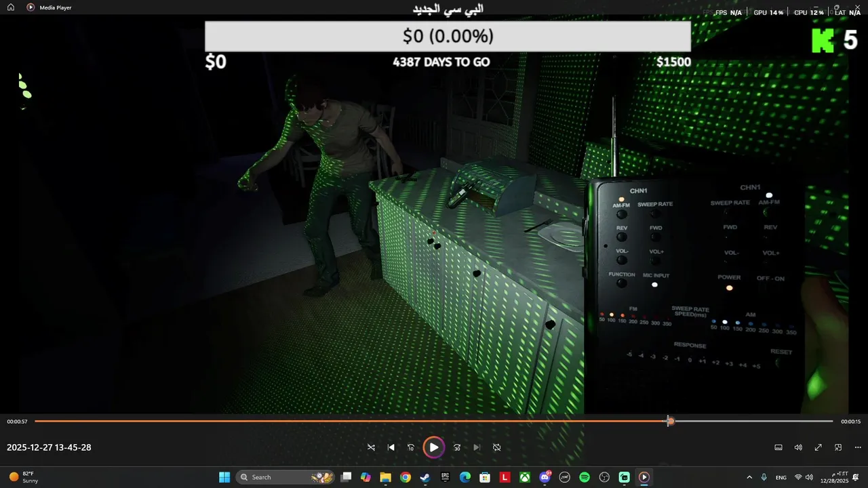
Task: Open the notification center bell
Action: point(857,477)
